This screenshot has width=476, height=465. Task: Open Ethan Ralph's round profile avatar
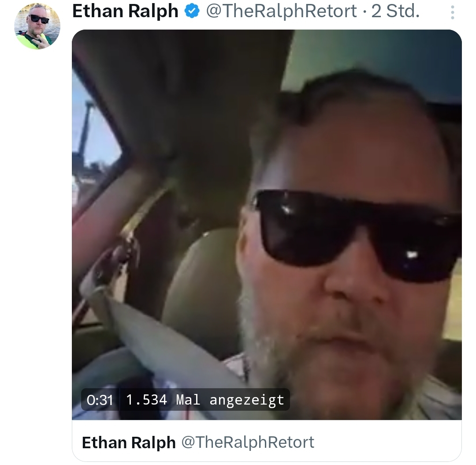pyautogui.click(x=37, y=26)
